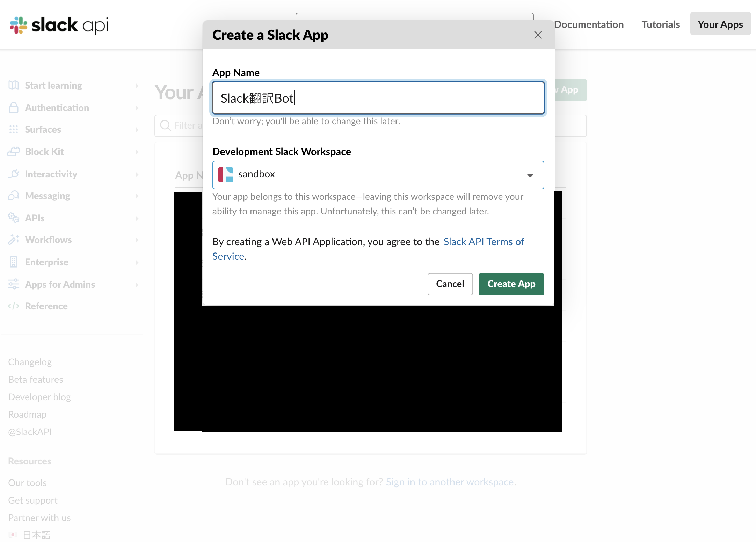The width and height of the screenshot is (756, 542).
Task: Open the Documentation menu item
Action: [589, 24]
